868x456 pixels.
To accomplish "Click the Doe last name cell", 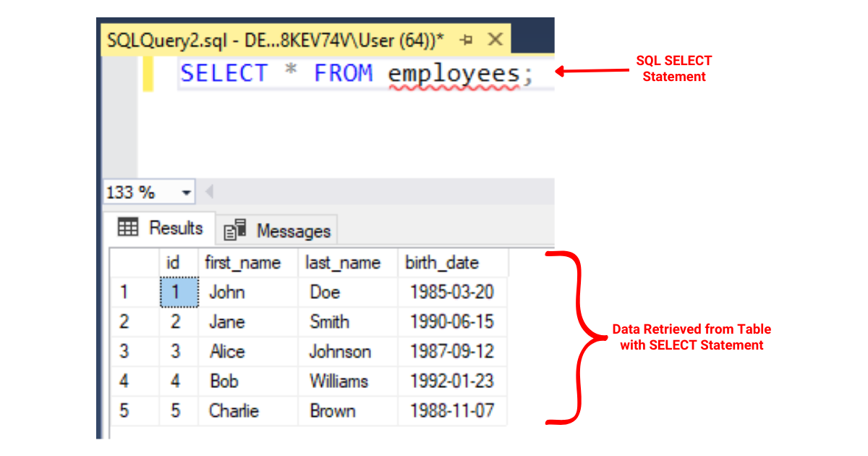I will (x=348, y=292).
